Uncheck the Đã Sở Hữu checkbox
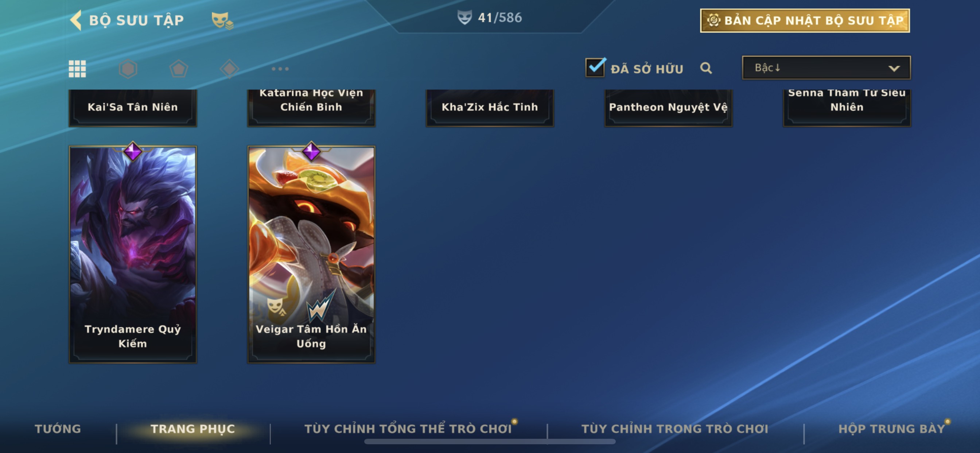Viewport: 980px width, 453px height. pyautogui.click(x=595, y=67)
